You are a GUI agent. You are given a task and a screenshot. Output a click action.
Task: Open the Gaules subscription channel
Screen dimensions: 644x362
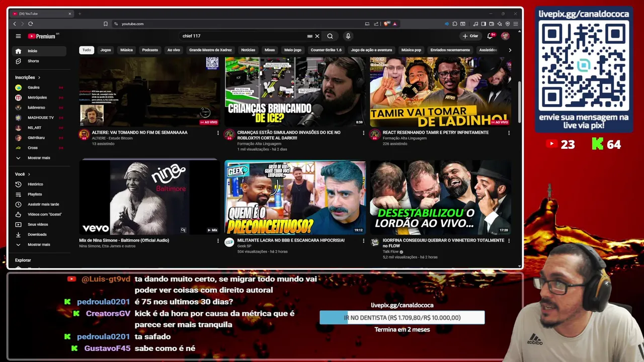pyautogui.click(x=39, y=87)
